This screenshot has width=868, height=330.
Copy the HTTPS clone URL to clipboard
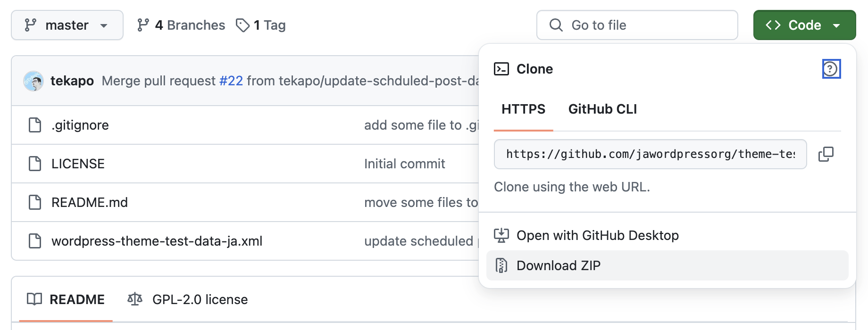tap(826, 154)
